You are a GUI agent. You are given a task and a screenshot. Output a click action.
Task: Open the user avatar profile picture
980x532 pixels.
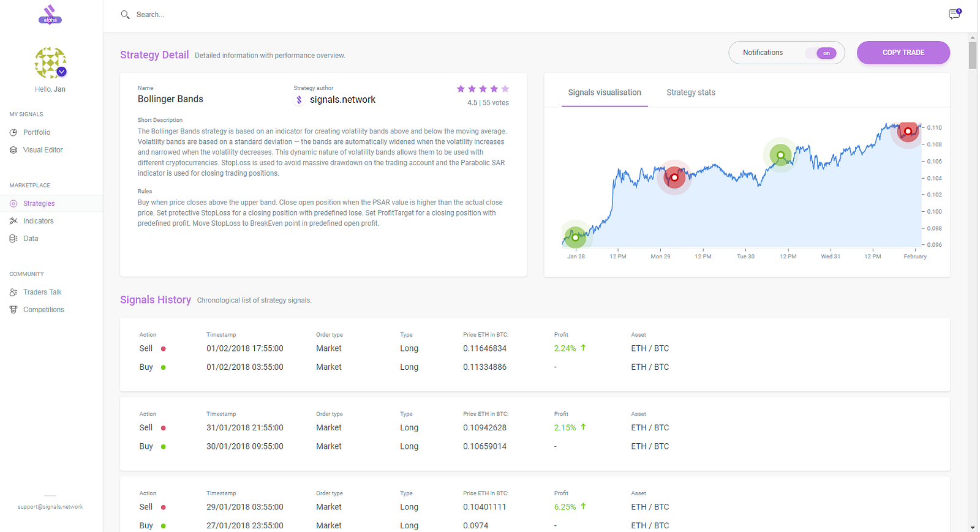(x=50, y=62)
